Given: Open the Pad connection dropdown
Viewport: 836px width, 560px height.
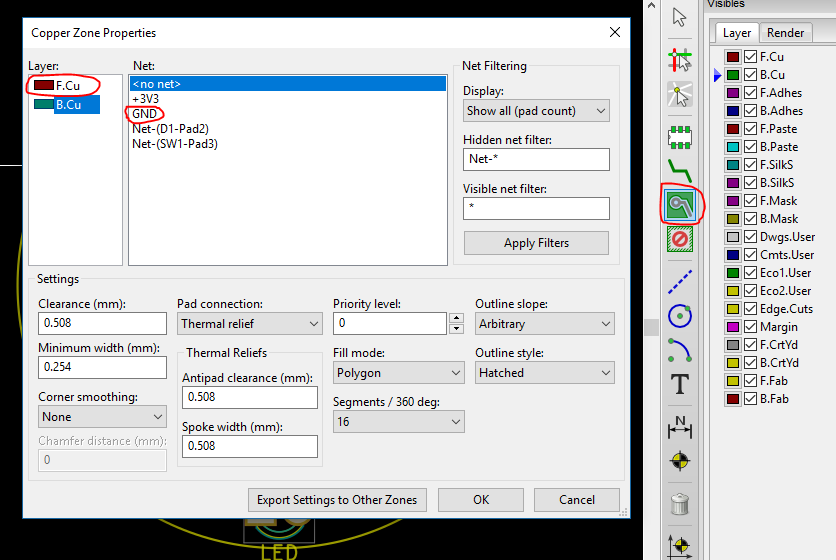Looking at the screenshot, I should tap(250, 324).
